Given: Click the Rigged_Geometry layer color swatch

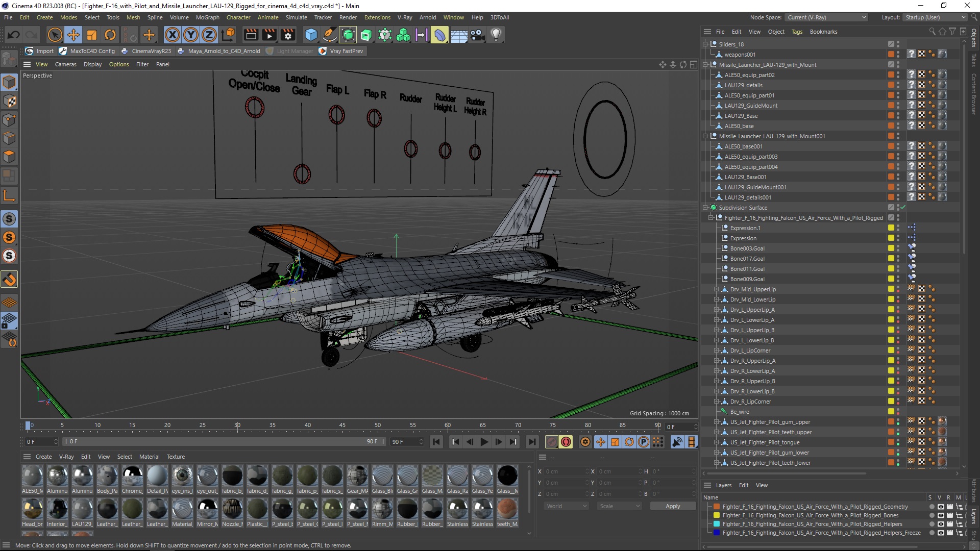Looking at the screenshot, I should (x=717, y=507).
